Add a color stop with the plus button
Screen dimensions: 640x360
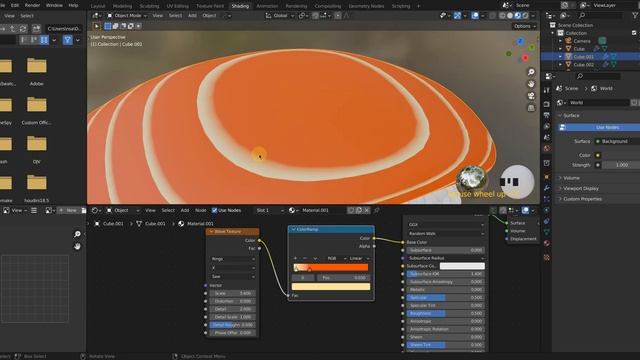pyautogui.click(x=295, y=258)
